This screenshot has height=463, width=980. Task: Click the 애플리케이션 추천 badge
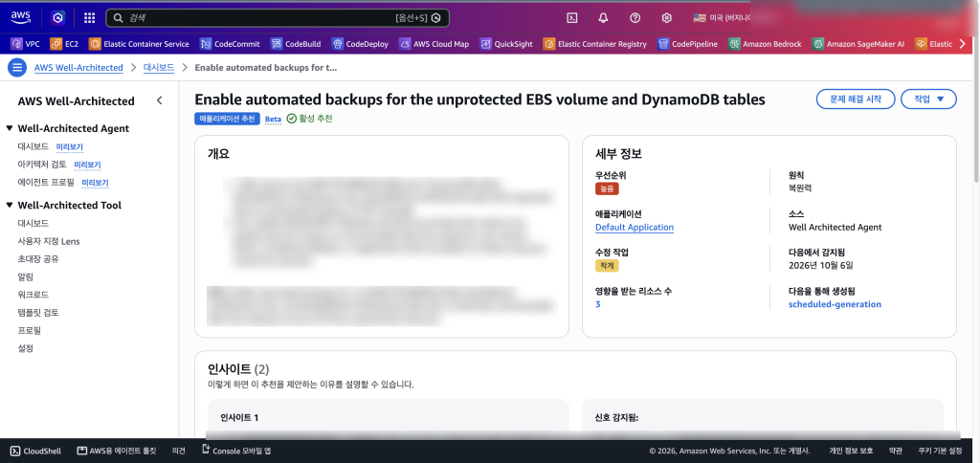(x=227, y=119)
